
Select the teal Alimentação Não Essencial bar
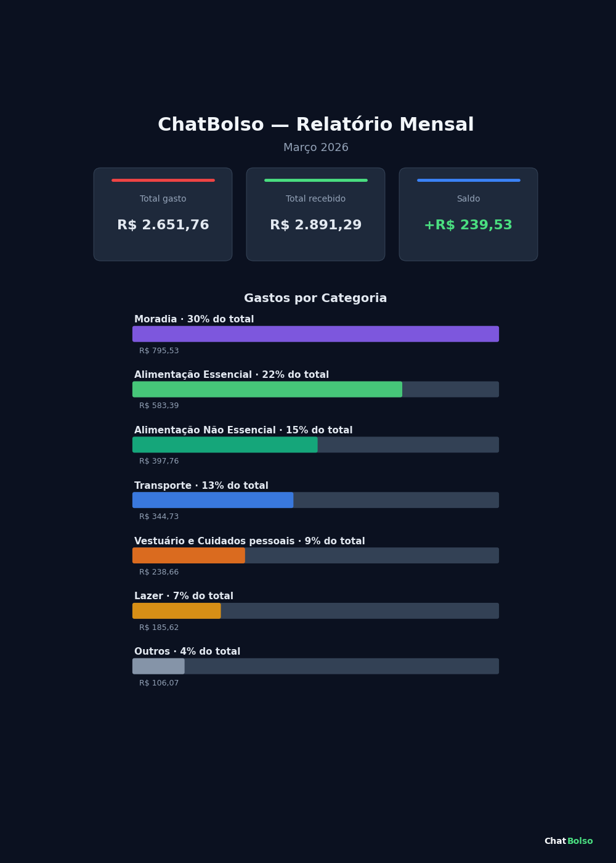(x=225, y=445)
